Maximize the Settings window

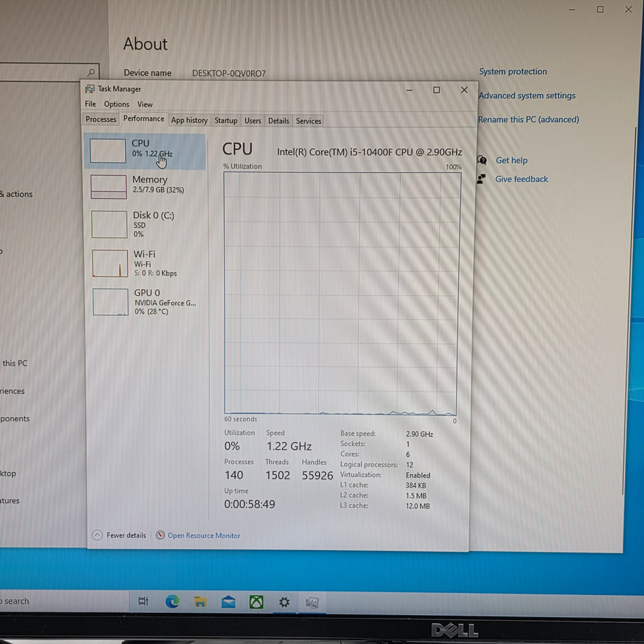[600, 10]
